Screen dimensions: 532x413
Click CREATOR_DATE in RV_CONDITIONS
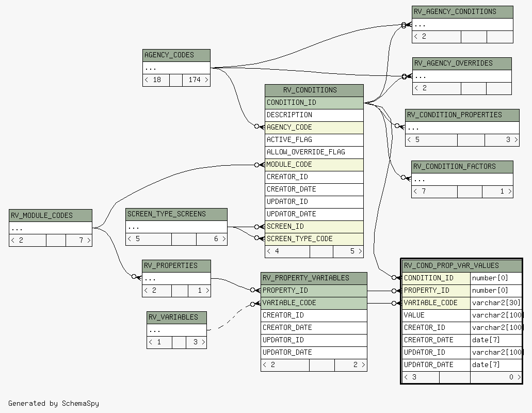click(x=314, y=189)
